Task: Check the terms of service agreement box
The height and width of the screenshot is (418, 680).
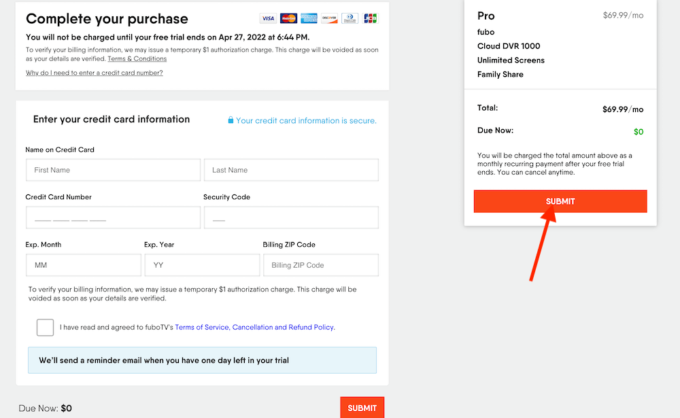Action: pyautogui.click(x=45, y=327)
